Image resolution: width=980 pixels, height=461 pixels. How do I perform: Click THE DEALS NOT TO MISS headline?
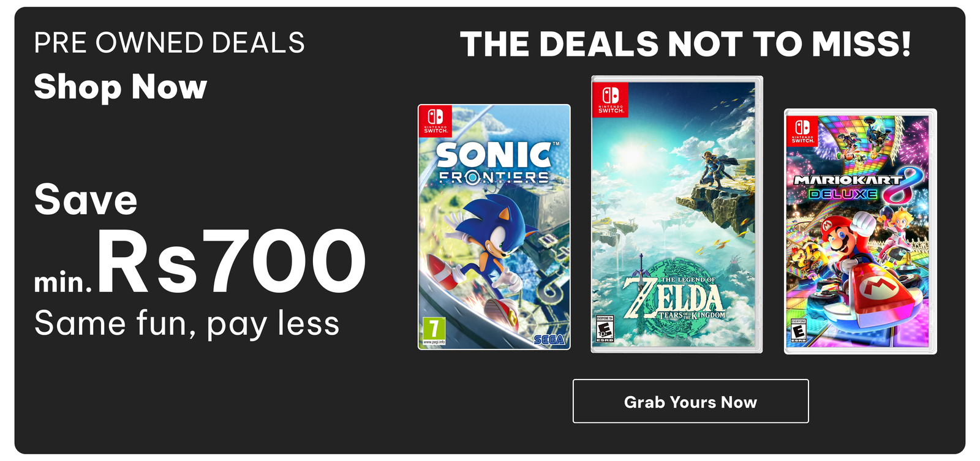685,45
